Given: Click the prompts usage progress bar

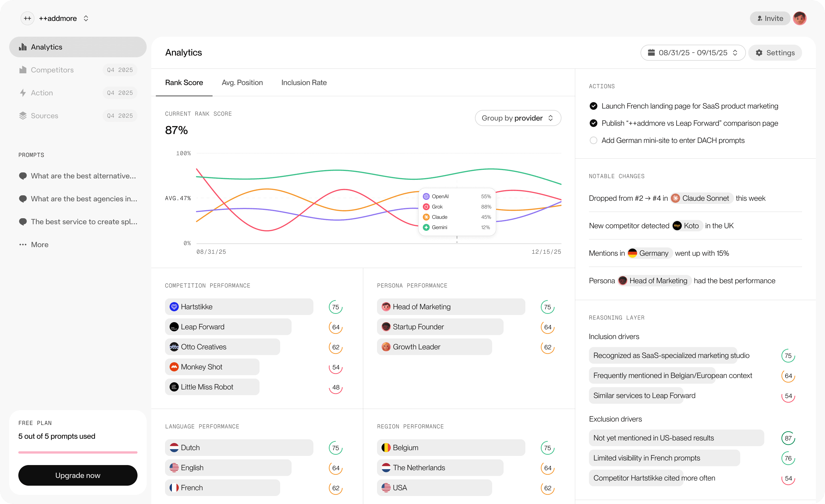Looking at the screenshot, I should point(78,452).
